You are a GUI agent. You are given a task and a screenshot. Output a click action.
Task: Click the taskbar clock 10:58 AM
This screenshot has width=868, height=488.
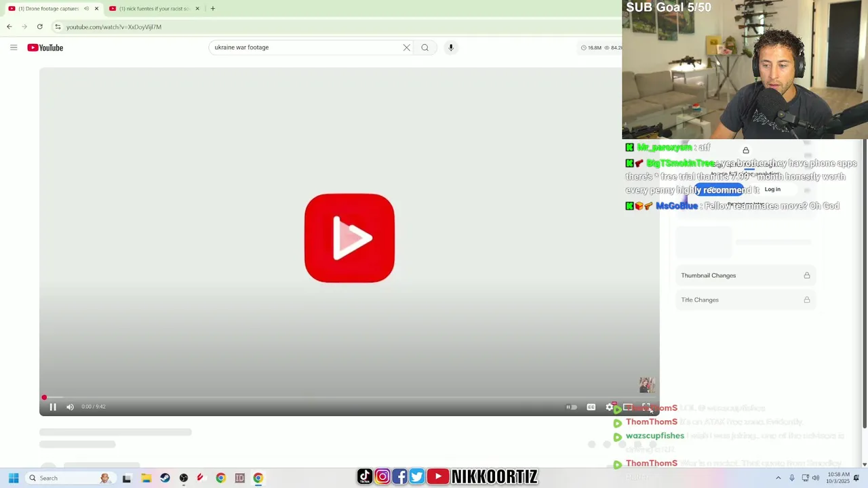point(838,479)
